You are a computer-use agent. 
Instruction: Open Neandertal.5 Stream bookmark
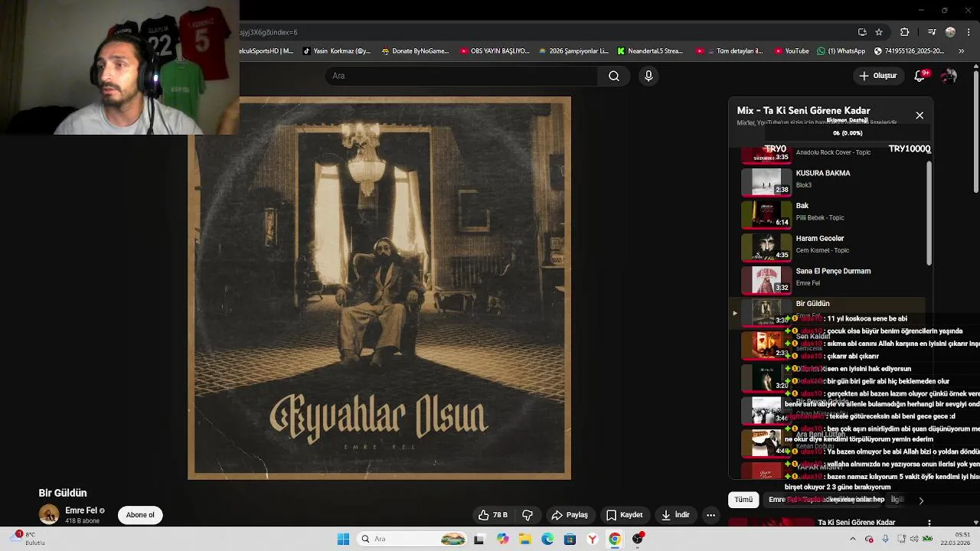tap(650, 51)
